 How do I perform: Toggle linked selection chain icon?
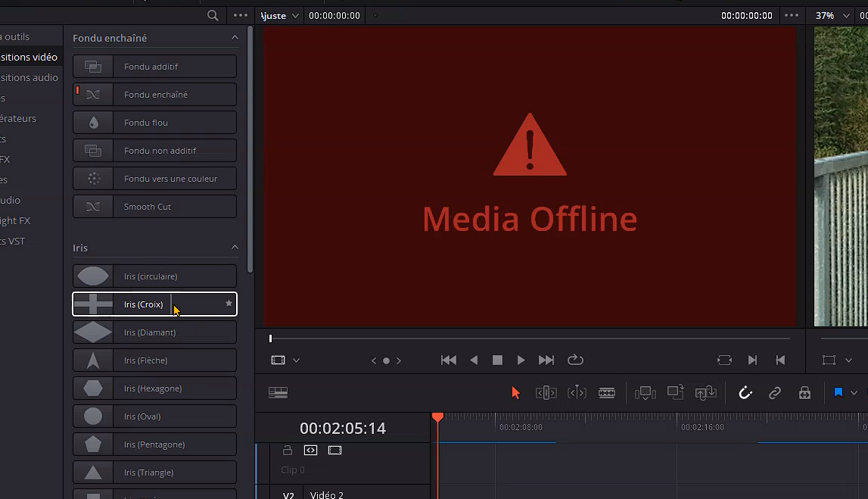[x=775, y=392]
